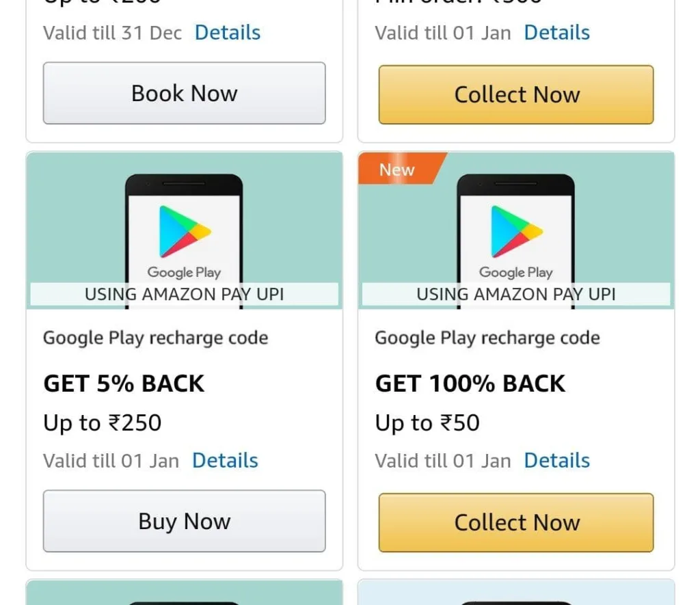The width and height of the screenshot is (700, 605).
Task: Click the Up to ₹250 cashback text
Action: pos(103,422)
